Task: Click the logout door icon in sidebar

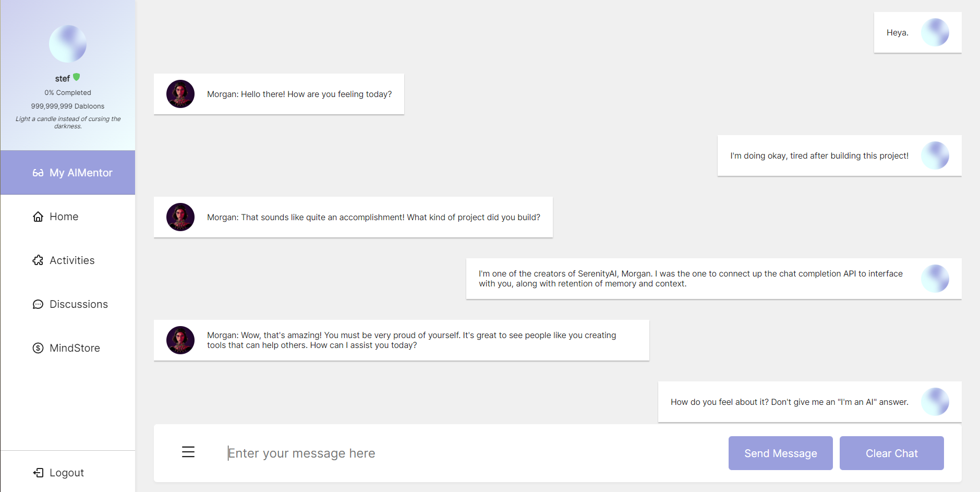Action: pyautogui.click(x=38, y=472)
